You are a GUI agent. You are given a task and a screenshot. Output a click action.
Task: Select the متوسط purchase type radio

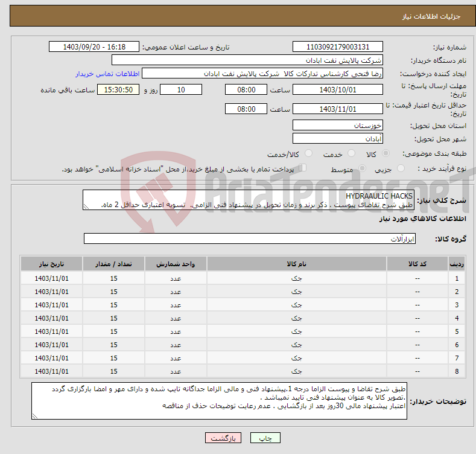click(362, 168)
